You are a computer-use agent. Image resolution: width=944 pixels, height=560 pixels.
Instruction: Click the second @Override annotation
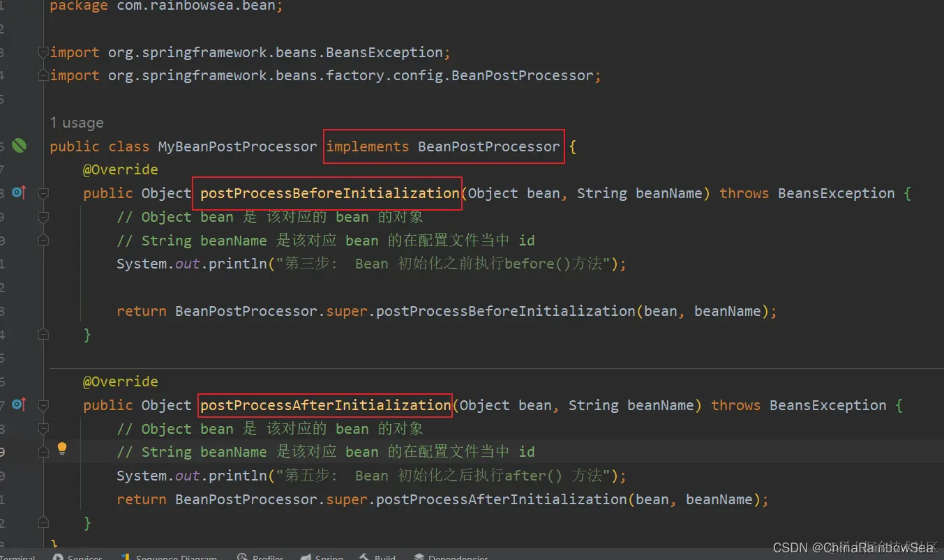click(121, 381)
